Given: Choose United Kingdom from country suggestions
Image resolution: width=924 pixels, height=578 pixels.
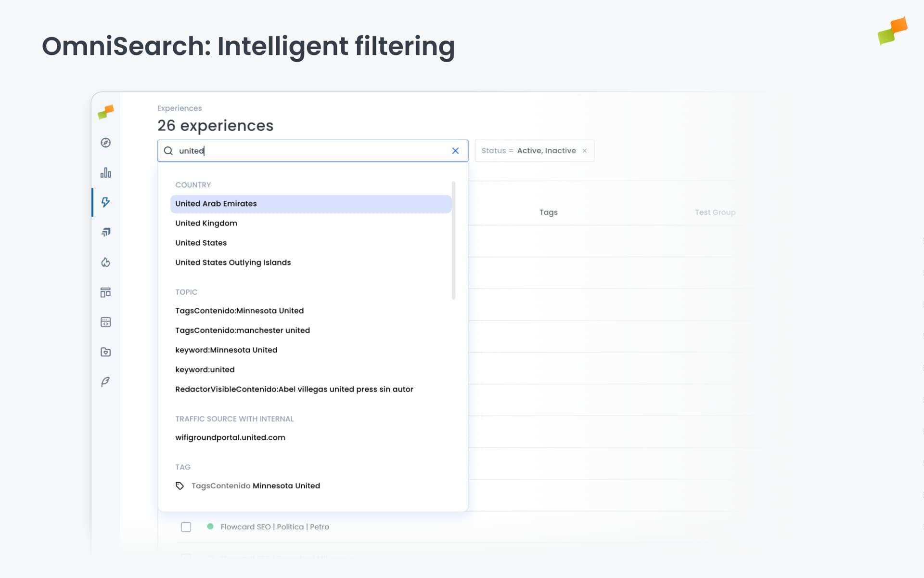Looking at the screenshot, I should click(206, 223).
